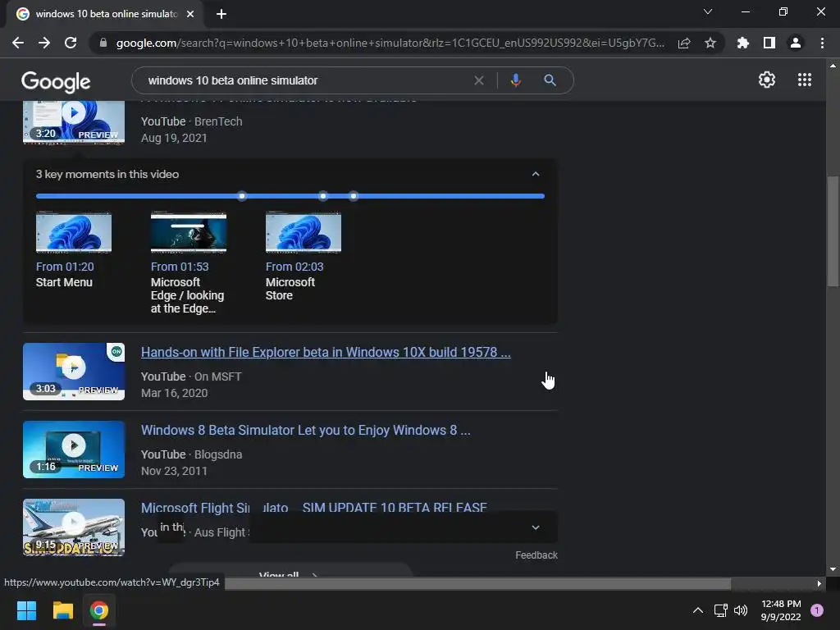Open the notification center badge

click(x=817, y=610)
